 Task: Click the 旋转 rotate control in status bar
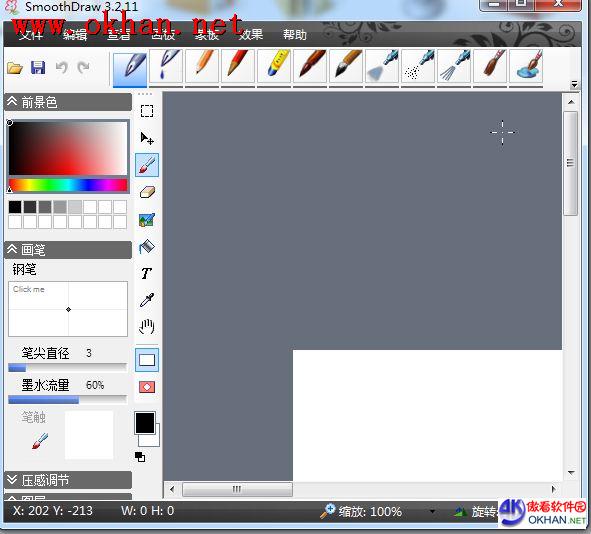[x=476, y=511]
